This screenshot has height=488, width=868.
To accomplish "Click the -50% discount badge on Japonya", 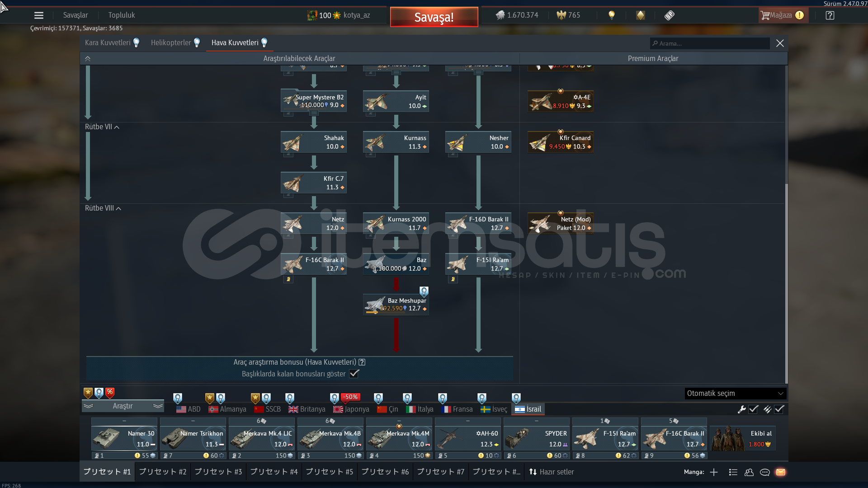I will point(351,397).
